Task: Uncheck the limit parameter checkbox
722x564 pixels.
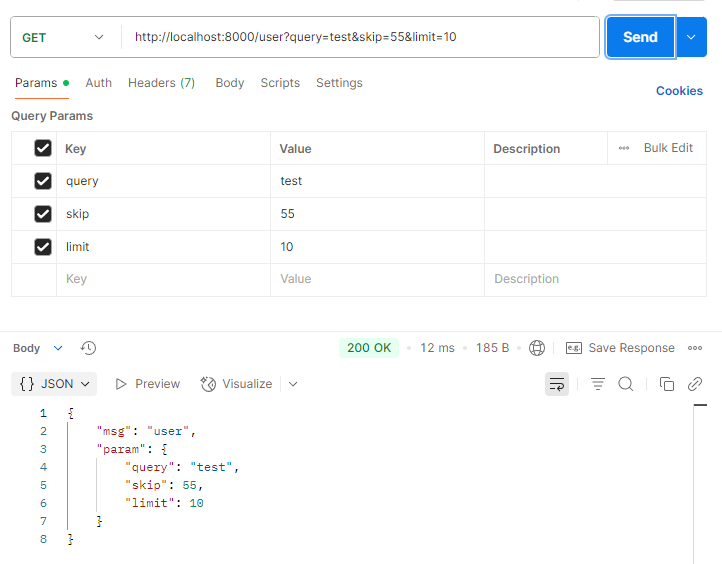Action: click(x=43, y=247)
